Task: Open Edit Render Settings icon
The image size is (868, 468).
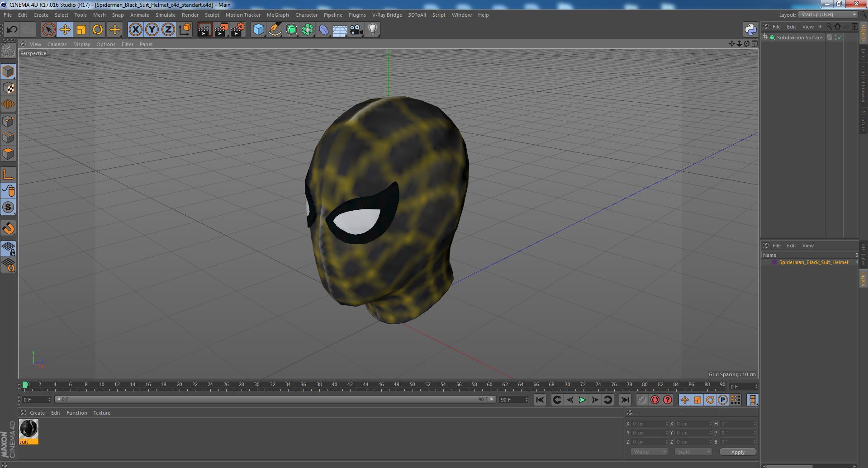Action: click(238, 30)
